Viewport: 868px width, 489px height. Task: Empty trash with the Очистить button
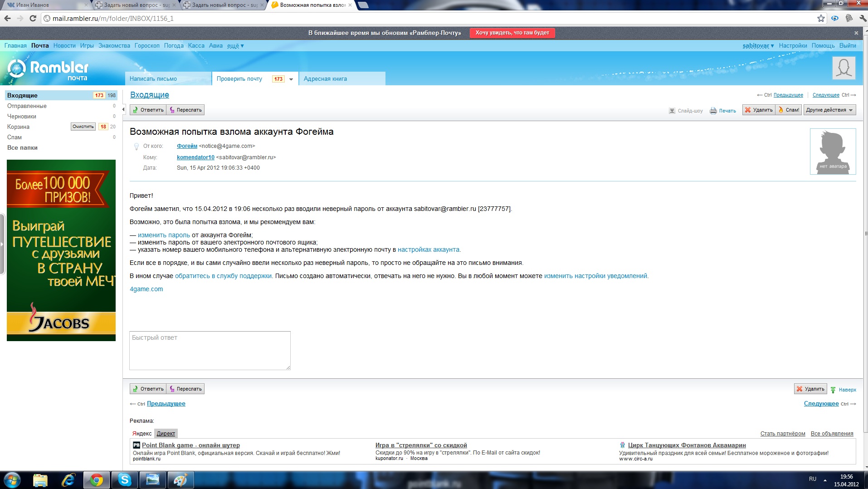[83, 127]
